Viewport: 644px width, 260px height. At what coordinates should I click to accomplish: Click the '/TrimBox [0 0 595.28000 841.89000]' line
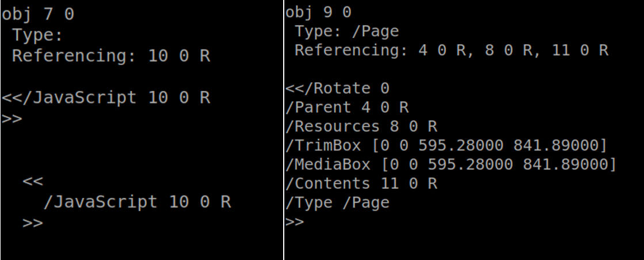click(447, 146)
